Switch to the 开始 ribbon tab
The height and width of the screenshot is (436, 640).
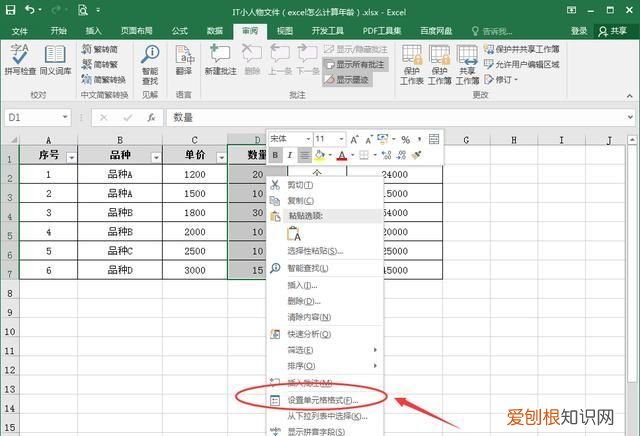(x=59, y=31)
